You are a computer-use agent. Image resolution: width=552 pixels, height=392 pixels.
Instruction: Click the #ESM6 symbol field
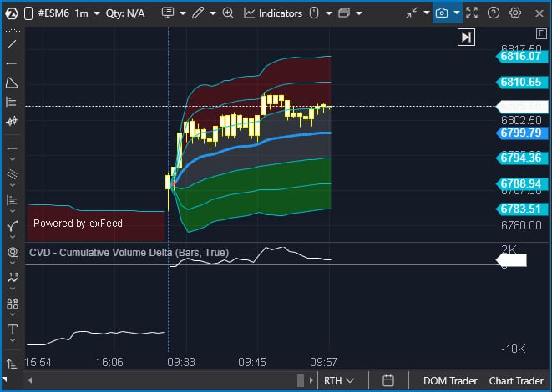[x=53, y=13]
